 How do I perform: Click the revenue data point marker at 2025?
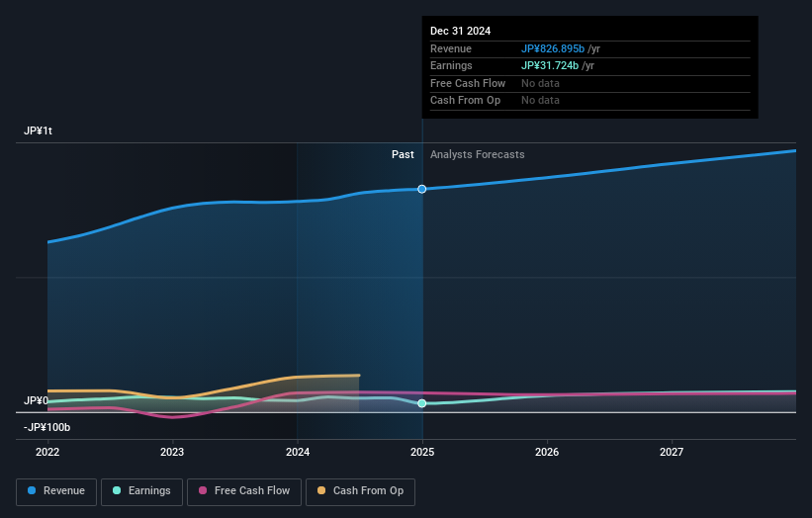tap(422, 190)
